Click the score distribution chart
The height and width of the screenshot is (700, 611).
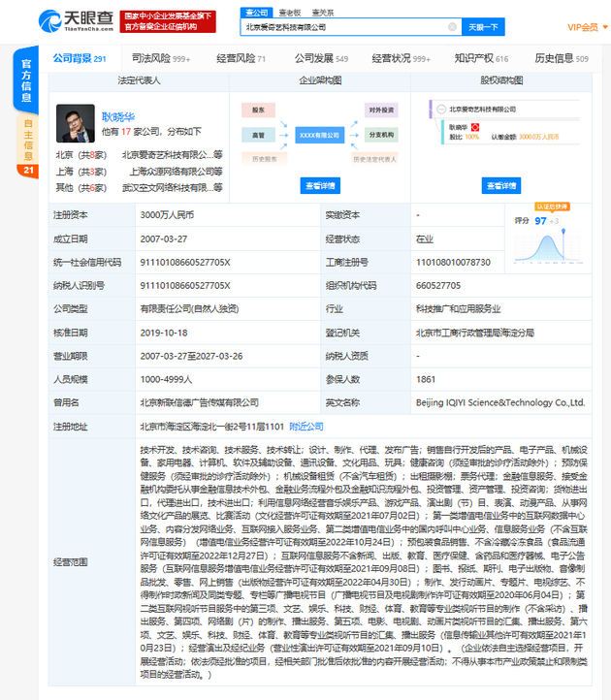pos(548,247)
